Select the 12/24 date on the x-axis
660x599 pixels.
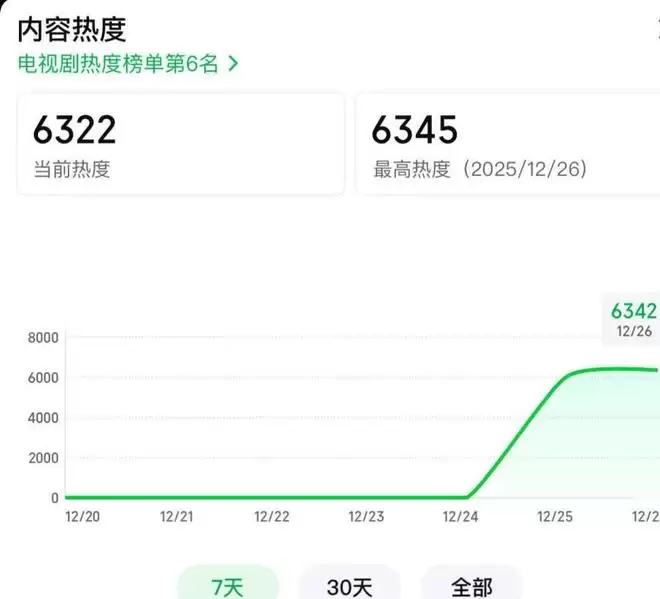coord(460,517)
